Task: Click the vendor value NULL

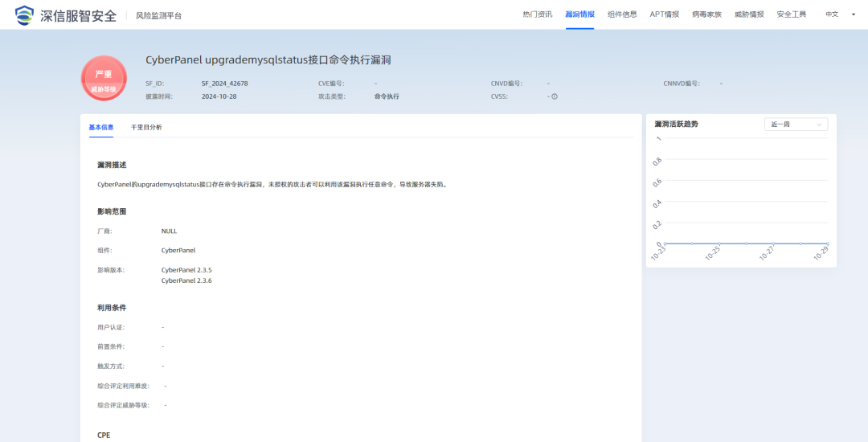Action: pyautogui.click(x=170, y=231)
